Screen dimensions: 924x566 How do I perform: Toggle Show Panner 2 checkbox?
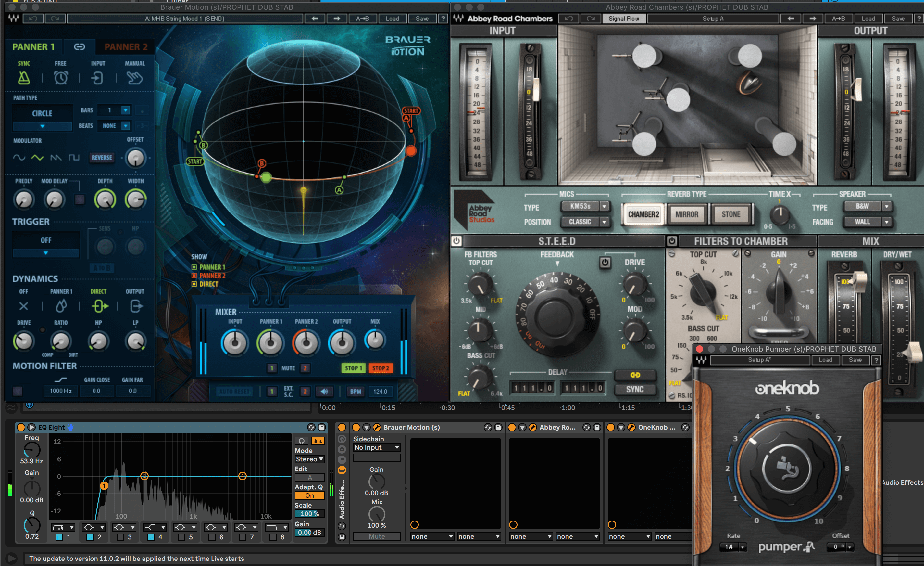click(x=194, y=276)
